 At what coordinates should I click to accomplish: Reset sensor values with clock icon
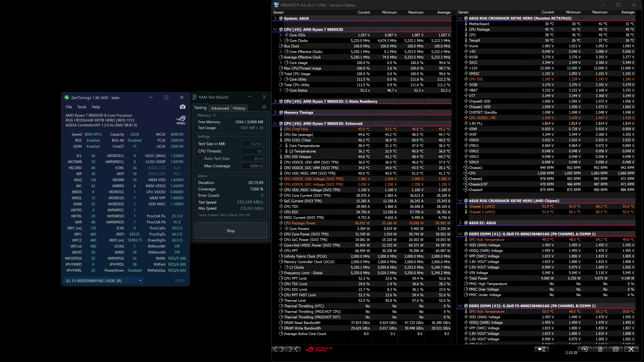(585, 349)
